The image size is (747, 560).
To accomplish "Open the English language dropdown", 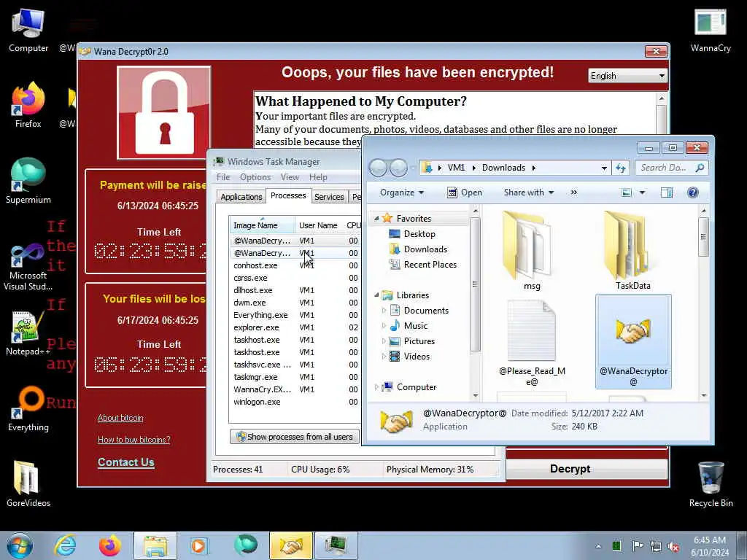I will pos(627,76).
